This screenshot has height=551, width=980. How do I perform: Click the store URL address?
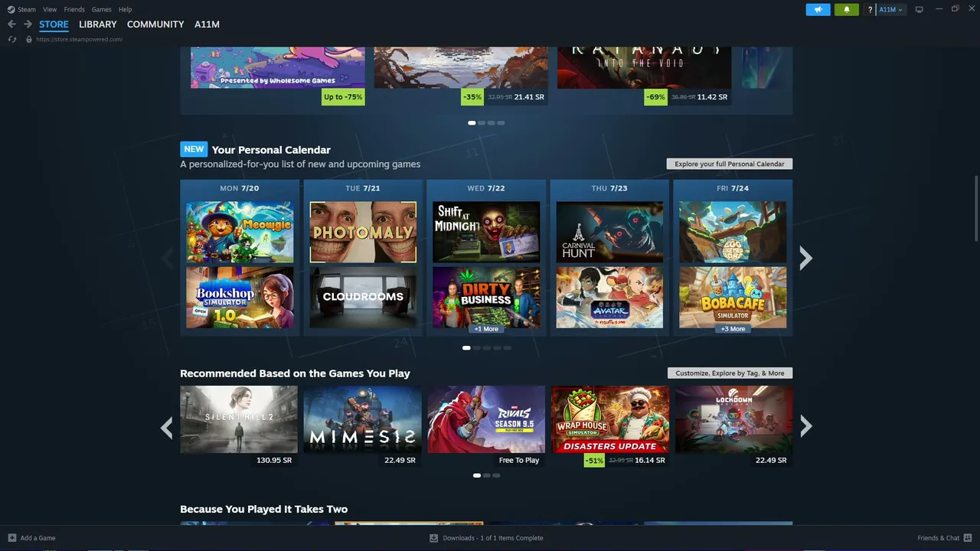point(79,39)
